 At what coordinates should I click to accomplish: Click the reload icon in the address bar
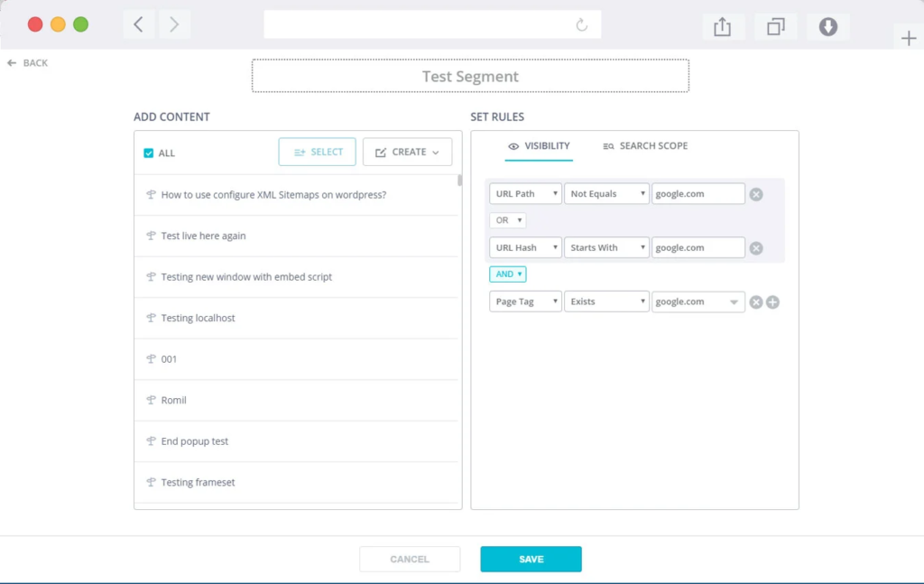pyautogui.click(x=582, y=24)
